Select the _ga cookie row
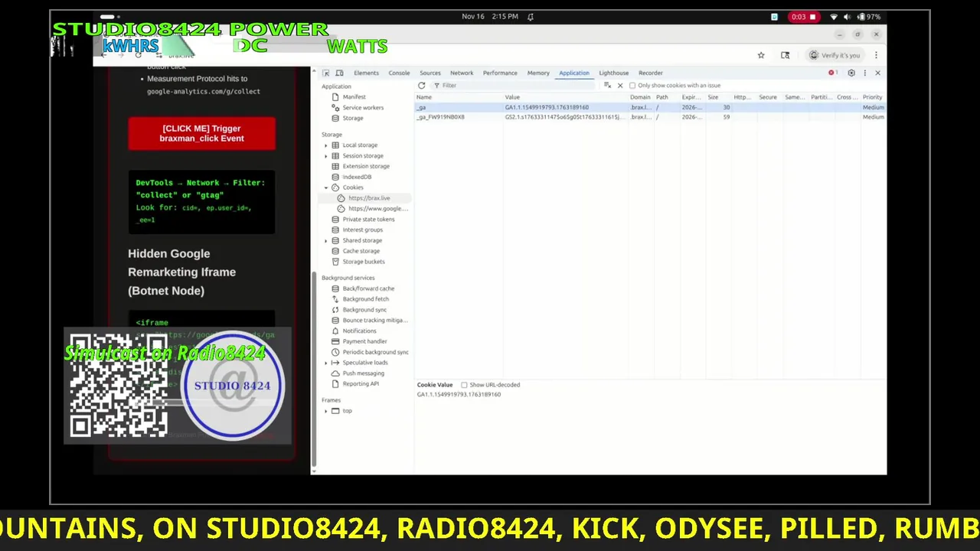This screenshot has width=980, height=551. point(651,107)
